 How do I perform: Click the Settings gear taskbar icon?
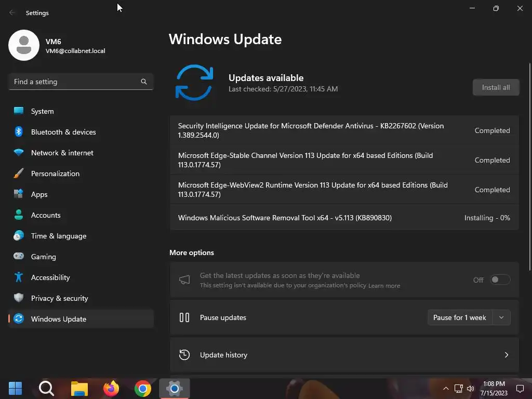pyautogui.click(x=175, y=388)
